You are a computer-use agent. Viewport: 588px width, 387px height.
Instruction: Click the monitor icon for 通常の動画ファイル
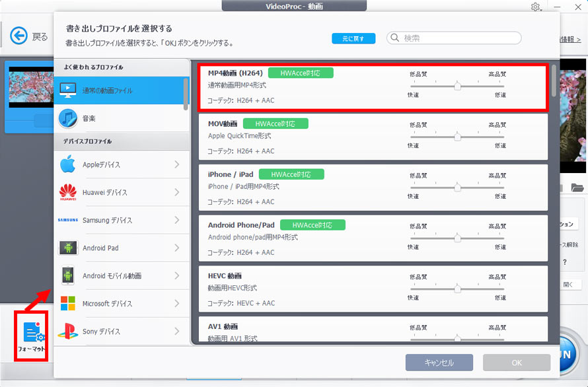tap(68, 90)
